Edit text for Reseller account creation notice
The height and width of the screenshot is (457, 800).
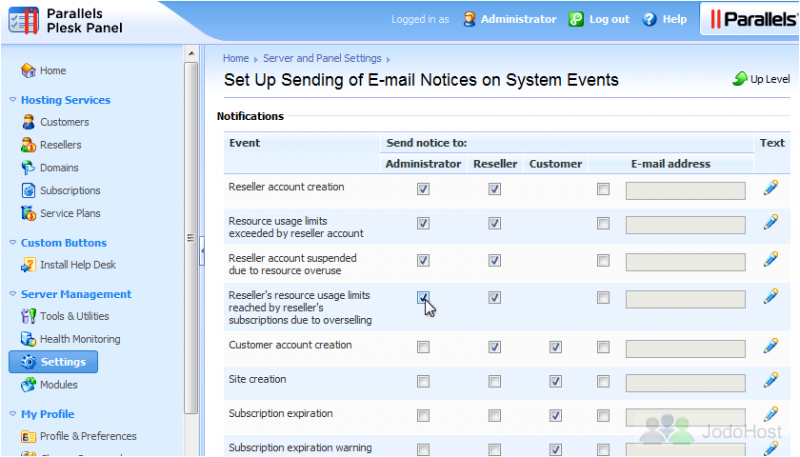tap(771, 188)
